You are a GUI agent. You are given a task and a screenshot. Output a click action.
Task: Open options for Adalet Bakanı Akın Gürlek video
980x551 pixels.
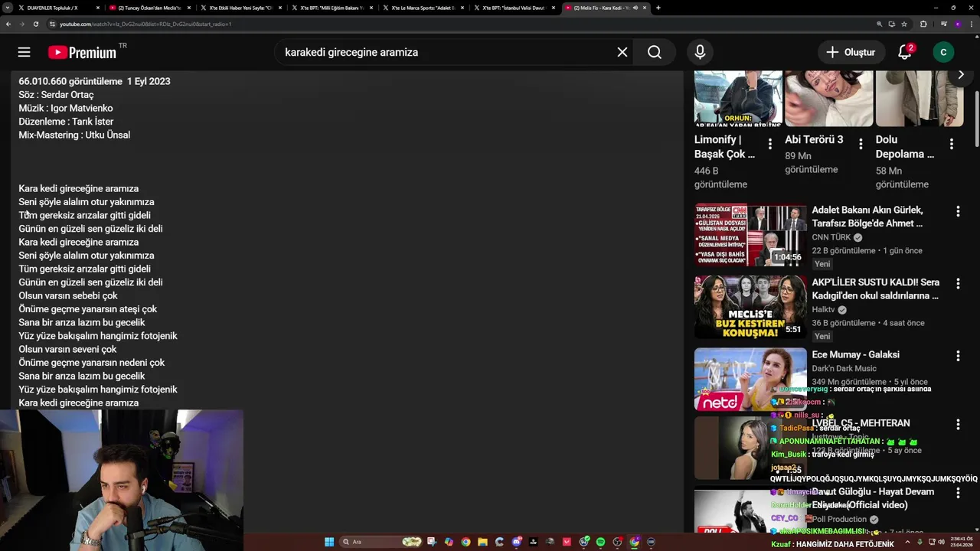click(957, 211)
